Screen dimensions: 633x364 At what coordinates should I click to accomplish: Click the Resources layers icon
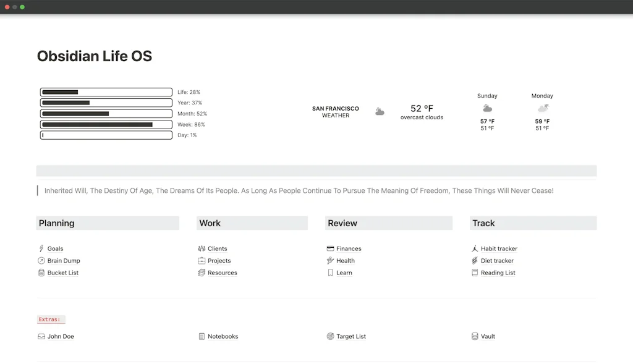[x=201, y=273]
